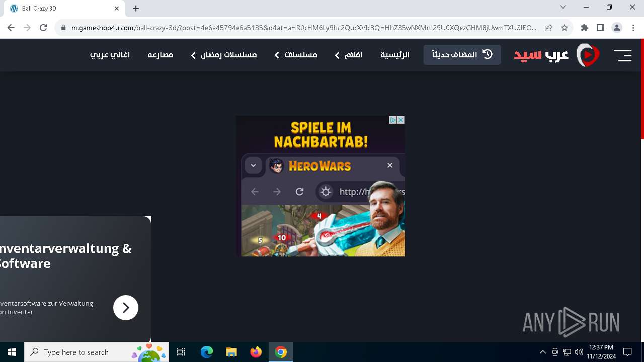This screenshot has height=362, width=644.
Task: Bookmark this tab with star icon
Action: point(565,28)
